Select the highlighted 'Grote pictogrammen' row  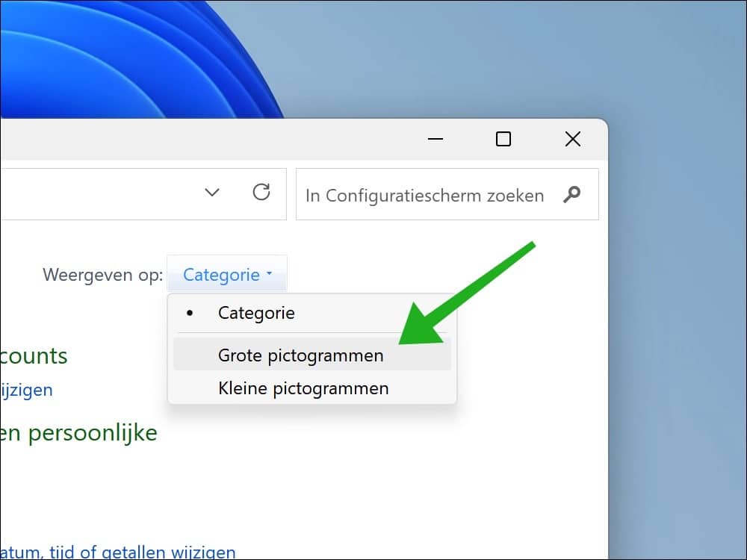[x=300, y=355]
